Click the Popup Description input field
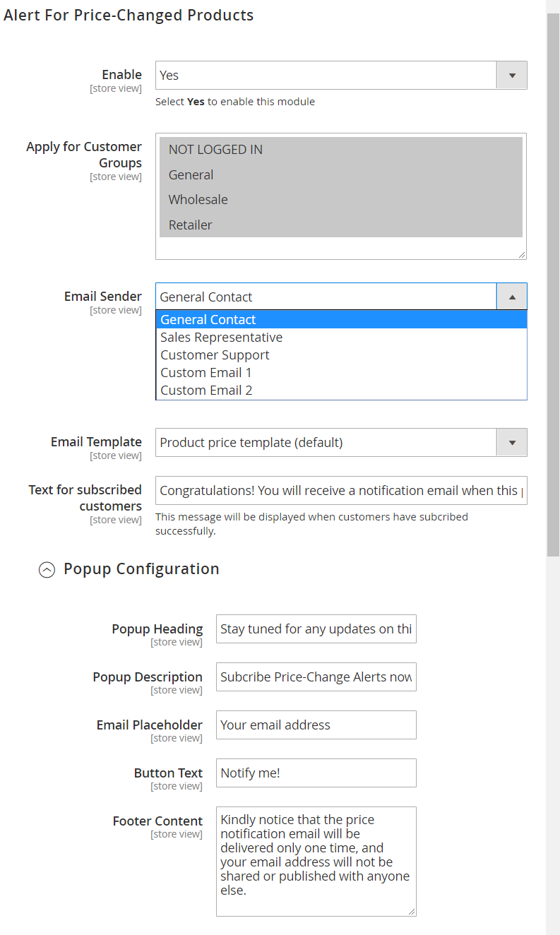The width and height of the screenshot is (560, 935). [316, 677]
